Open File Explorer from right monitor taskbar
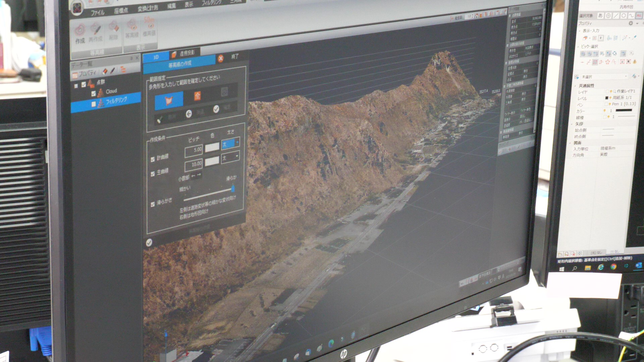Image resolution: width=644 pixels, height=362 pixels. (588, 268)
